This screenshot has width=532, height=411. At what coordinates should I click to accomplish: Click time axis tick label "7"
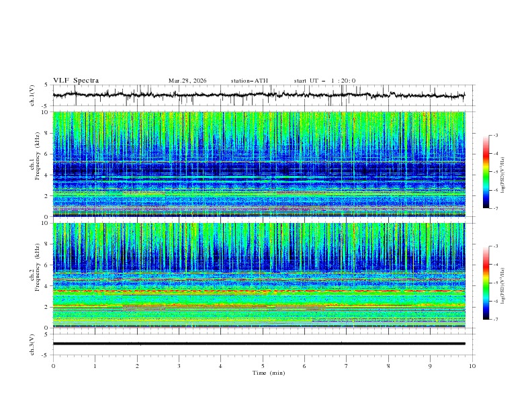347,366
